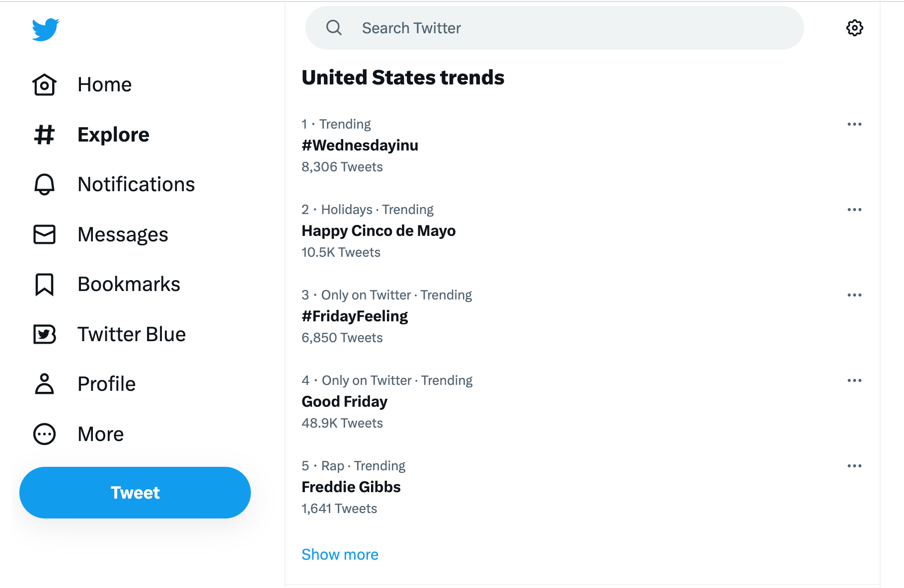
Task: Click the Explore hashtag icon
Action: (x=44, y=135)
